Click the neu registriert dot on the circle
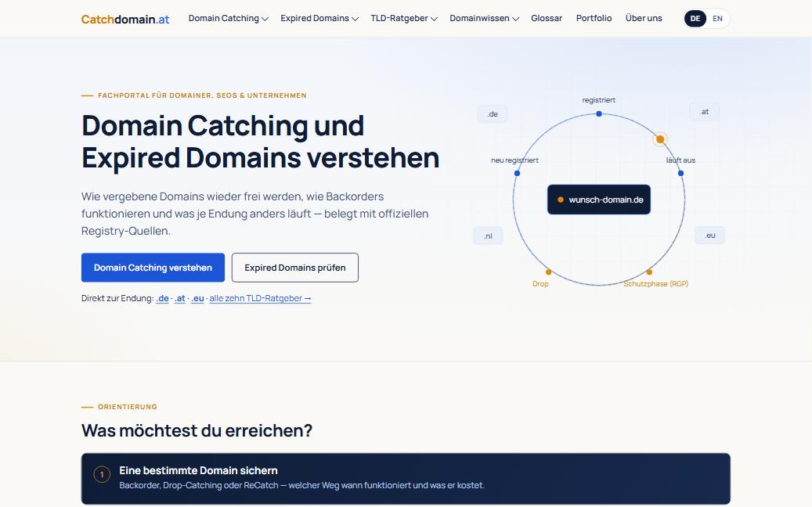Screen dimensions: 812x507 [x=517, y=174]
